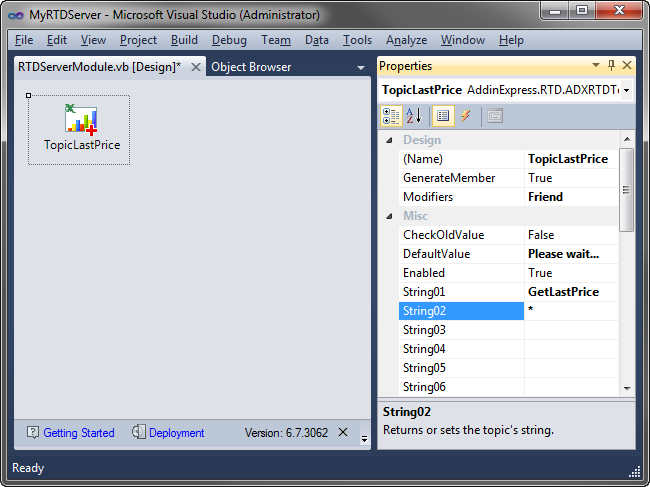
Task: Click CheckOldValue False value
Action: click(x=571, y=235)
